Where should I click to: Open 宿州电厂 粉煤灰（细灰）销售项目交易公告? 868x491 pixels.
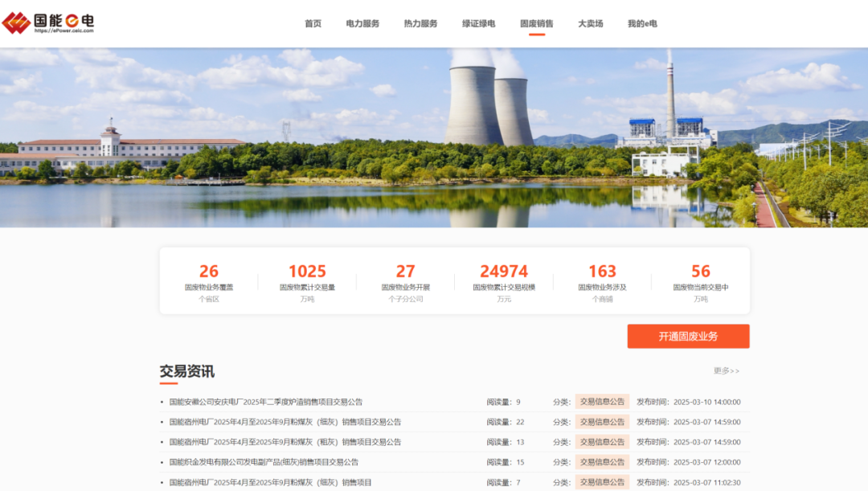(x=285, y=422)
